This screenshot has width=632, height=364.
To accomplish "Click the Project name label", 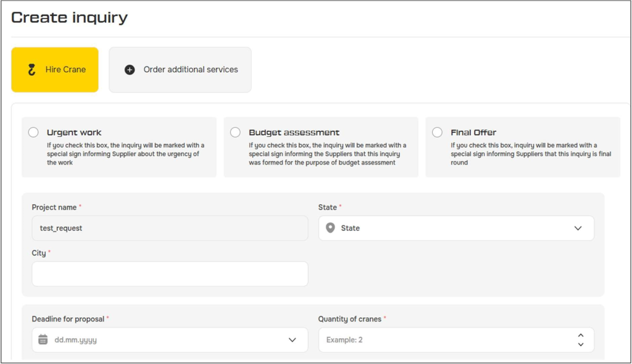I will click(54, 207).
